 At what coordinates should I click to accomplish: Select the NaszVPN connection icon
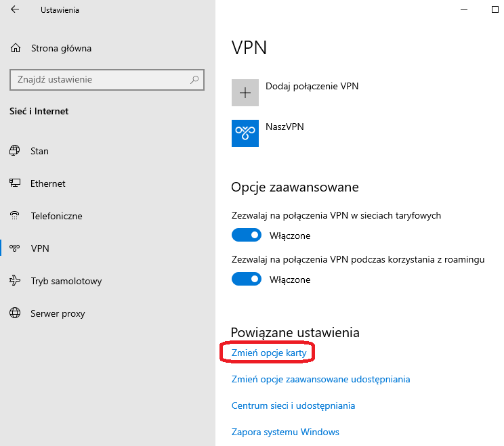(245, 133)
